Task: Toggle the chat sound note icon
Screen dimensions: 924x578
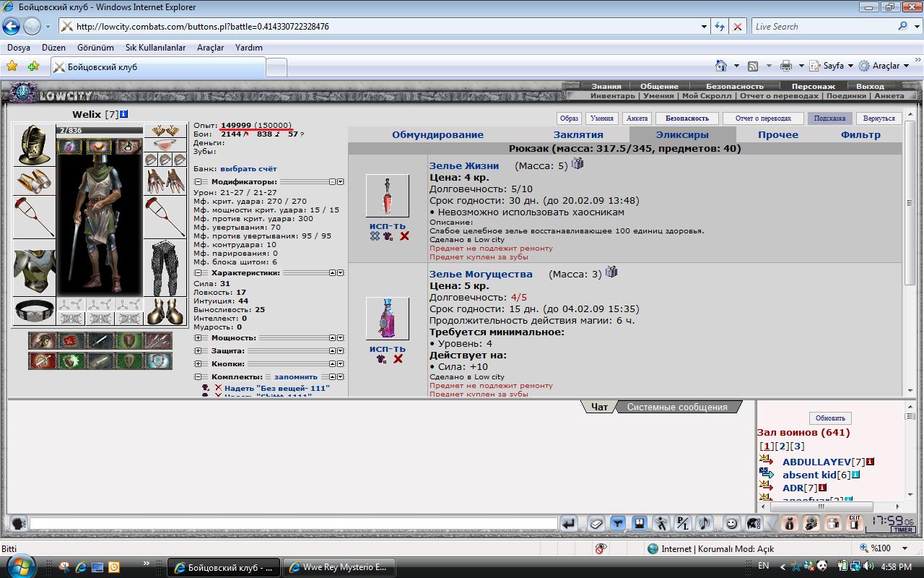Action: click(x=705, y=523)
